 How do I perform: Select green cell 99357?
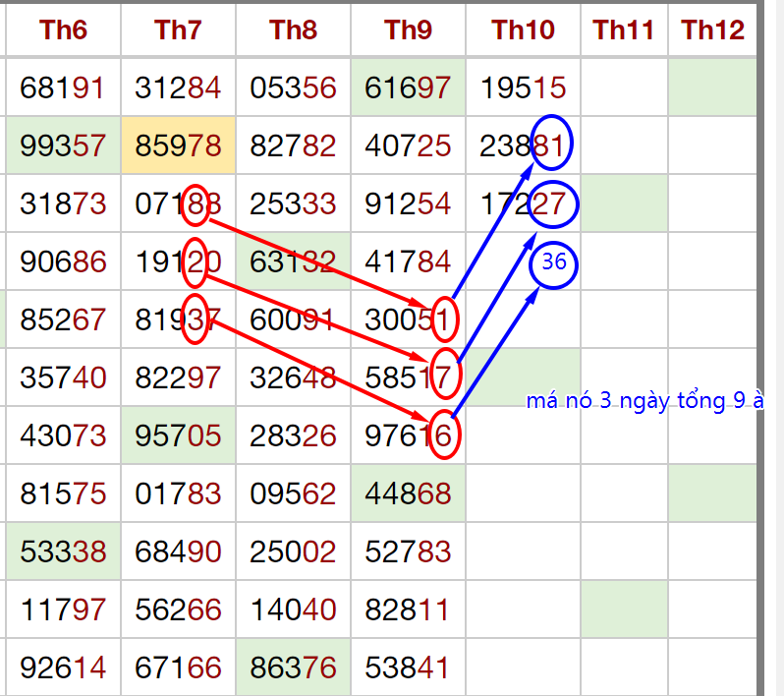point(63,145)
